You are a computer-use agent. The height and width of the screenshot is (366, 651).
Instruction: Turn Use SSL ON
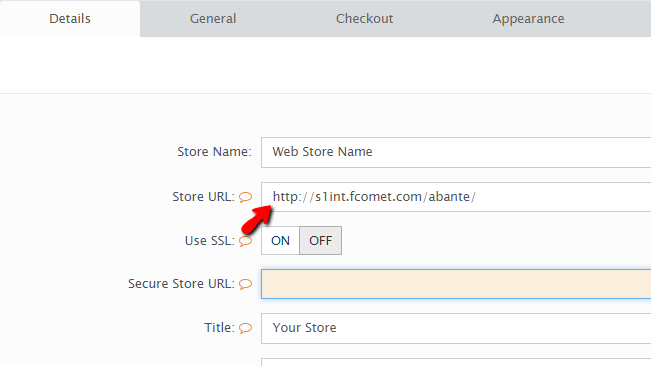pyautogui.click(x=280, y=241)
